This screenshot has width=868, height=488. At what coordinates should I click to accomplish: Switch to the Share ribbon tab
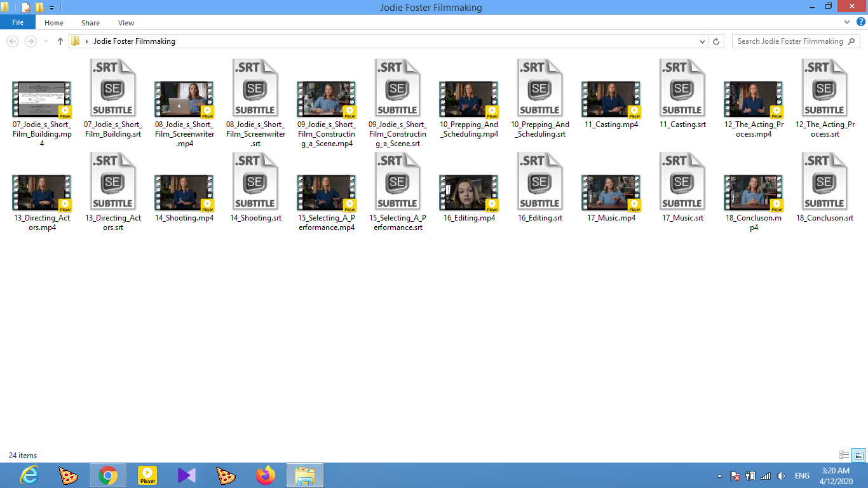[x=90, y=23]
